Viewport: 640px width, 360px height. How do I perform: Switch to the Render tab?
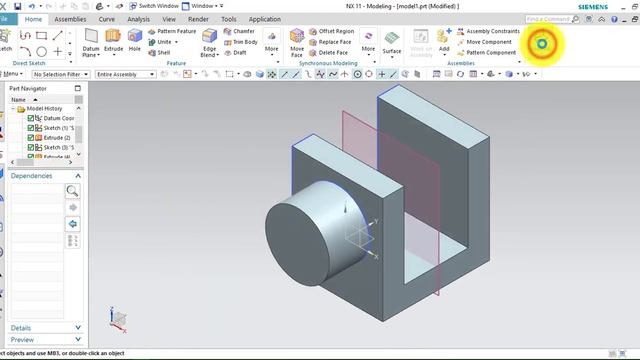point(198,19)
